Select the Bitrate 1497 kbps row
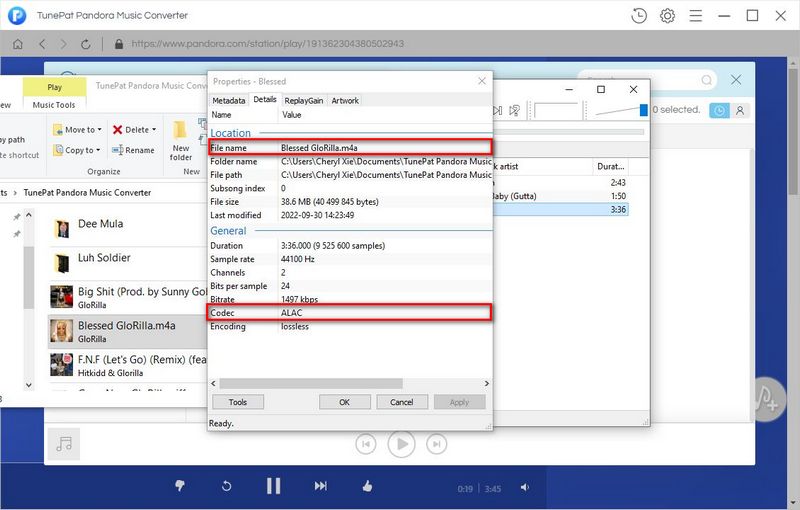 point(350,299)
